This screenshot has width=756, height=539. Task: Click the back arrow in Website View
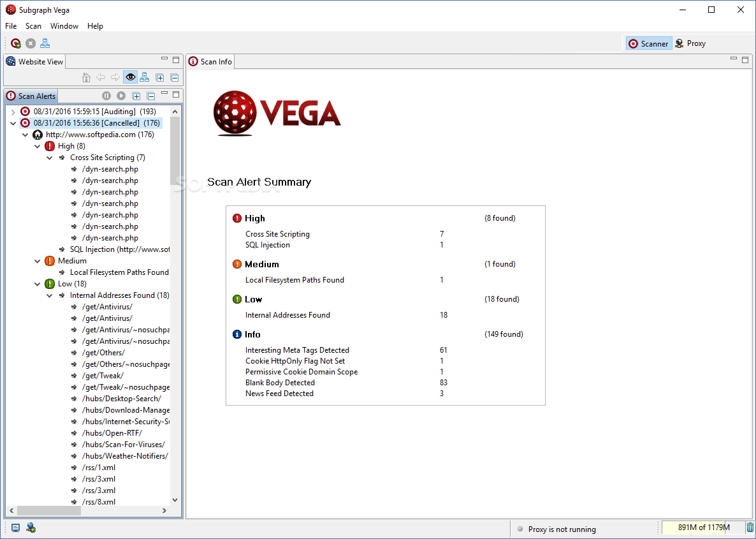click(101, 77)
